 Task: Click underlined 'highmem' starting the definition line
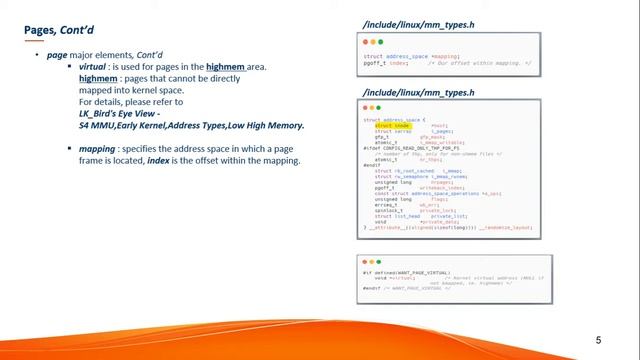click(x=98, y=78)
